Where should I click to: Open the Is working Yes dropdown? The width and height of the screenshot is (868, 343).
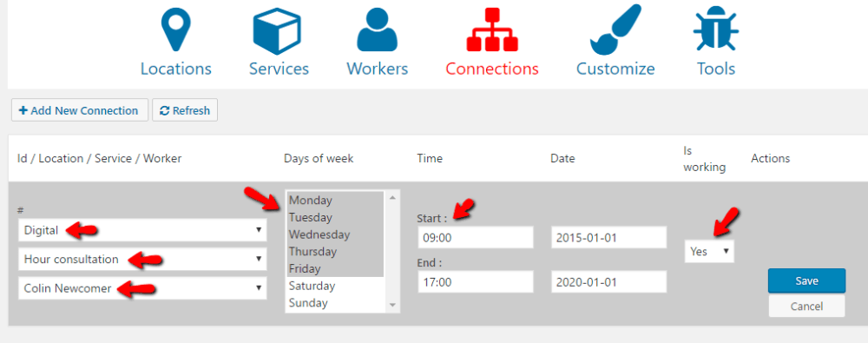709,251
